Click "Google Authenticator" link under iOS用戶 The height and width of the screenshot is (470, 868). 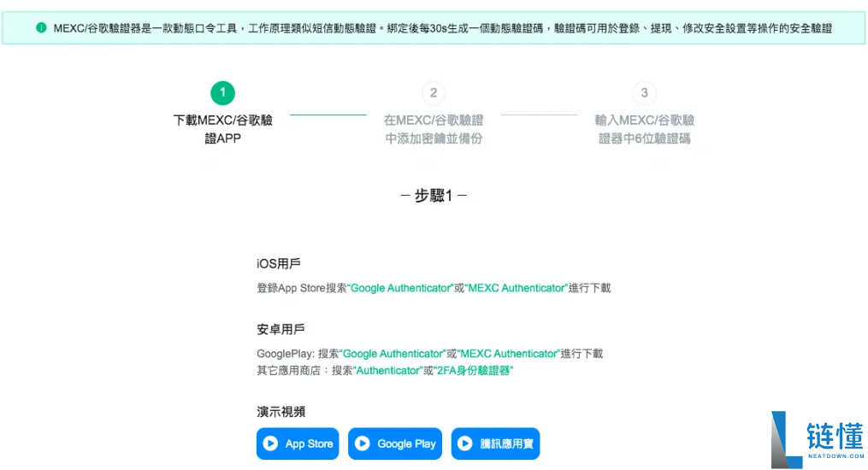click(x=401, y=288)
